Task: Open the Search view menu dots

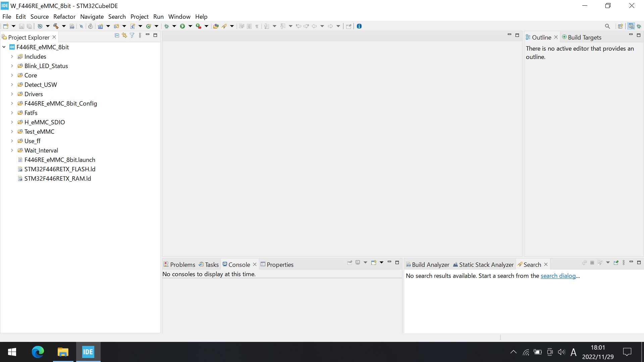Action: 624,263
